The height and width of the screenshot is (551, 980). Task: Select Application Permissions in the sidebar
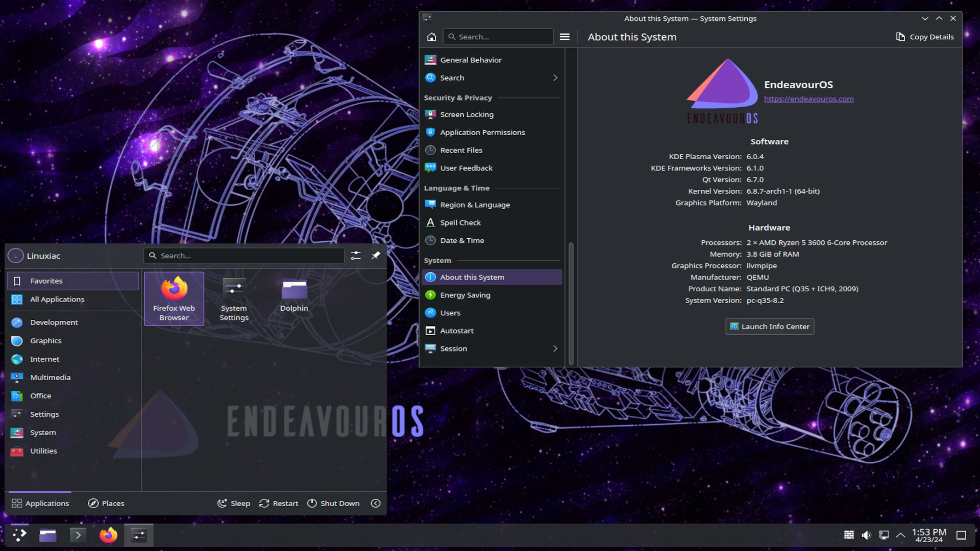click(482, 132)
